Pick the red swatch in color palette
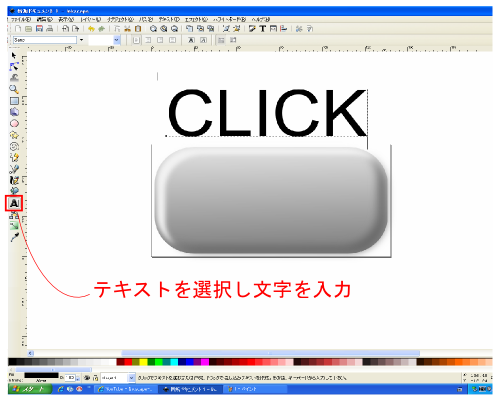This screenshot has height=400, width=500. click(128, 362)
